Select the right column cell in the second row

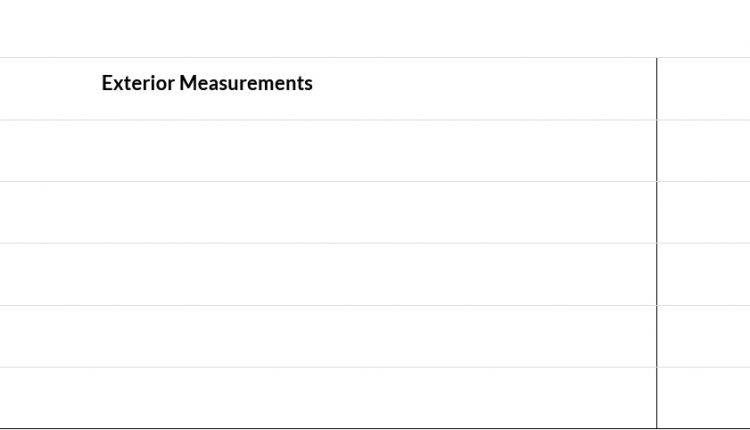click(x=704, y=151)
